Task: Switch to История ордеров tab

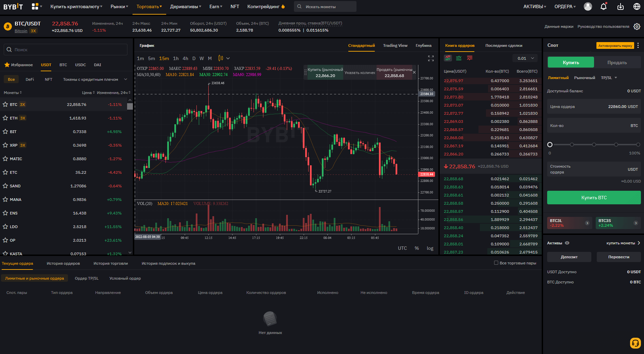Action: pyautogui.click(x=63, y=263)
